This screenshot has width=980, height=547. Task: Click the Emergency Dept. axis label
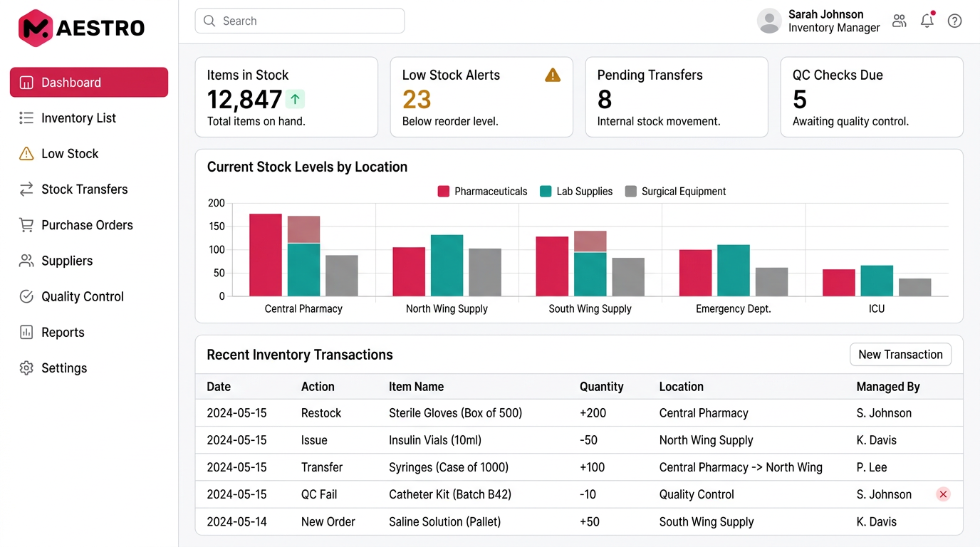click(x=734, y=309)
